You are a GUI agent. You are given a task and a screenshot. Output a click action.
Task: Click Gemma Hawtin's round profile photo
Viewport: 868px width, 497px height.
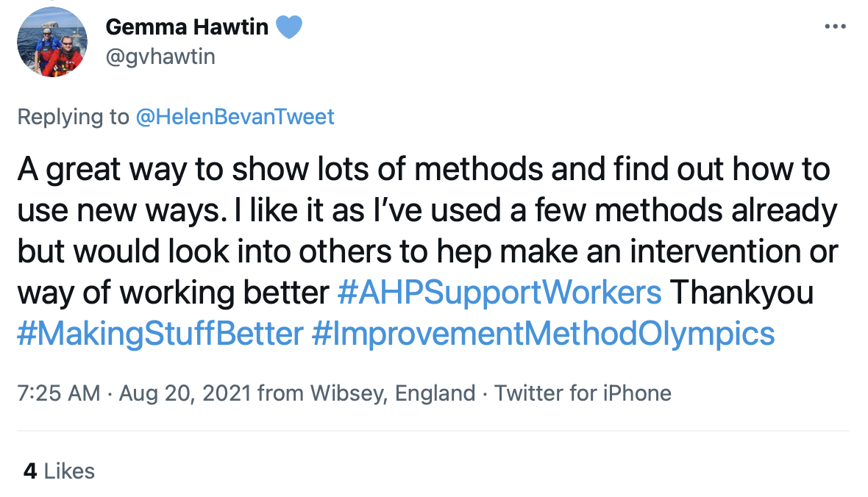click(52, 42)
